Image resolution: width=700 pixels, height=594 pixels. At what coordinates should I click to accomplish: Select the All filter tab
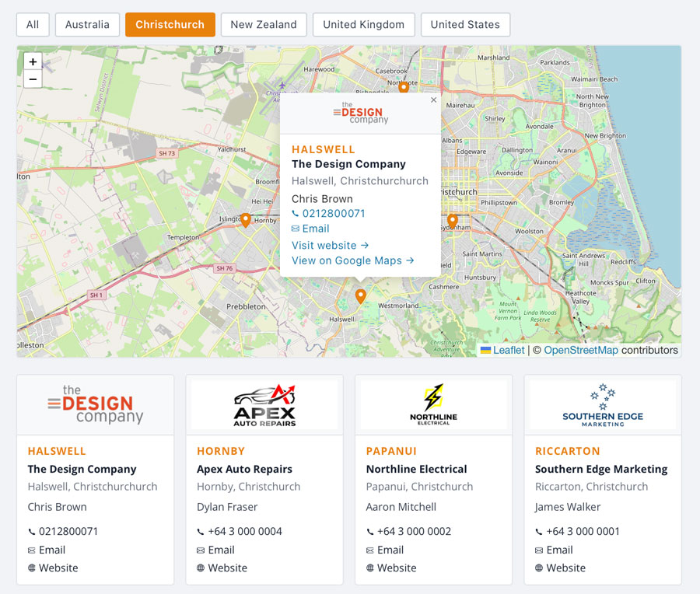(x=33, y=25)
